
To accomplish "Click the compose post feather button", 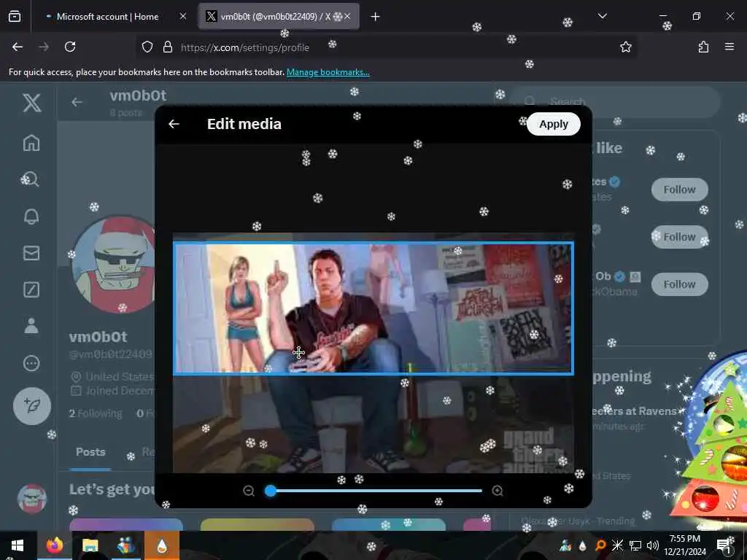I will pos(32,405).
